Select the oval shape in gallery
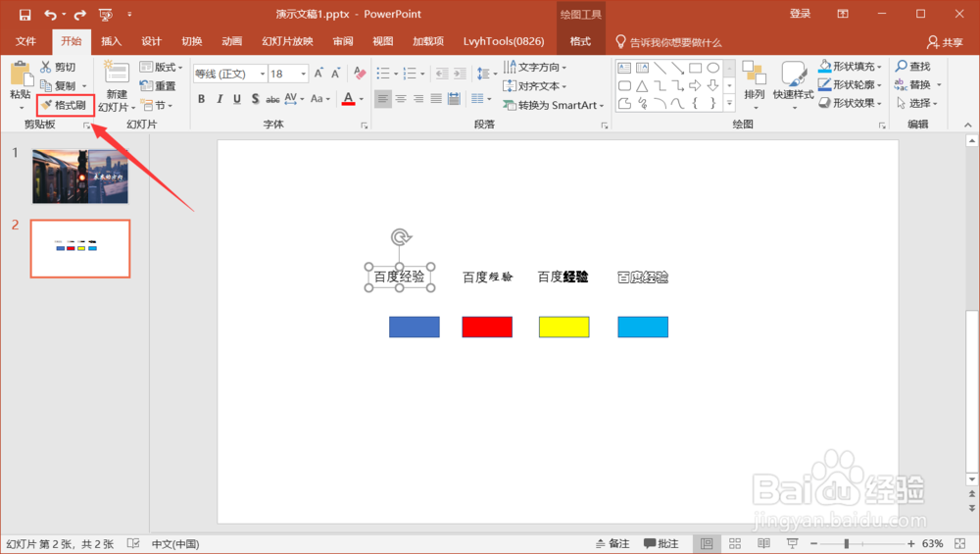 (712, 68)
